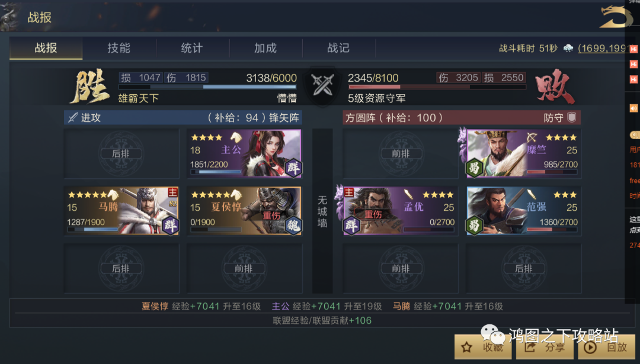Click the dragon back arrow icon

coord(616,17)
